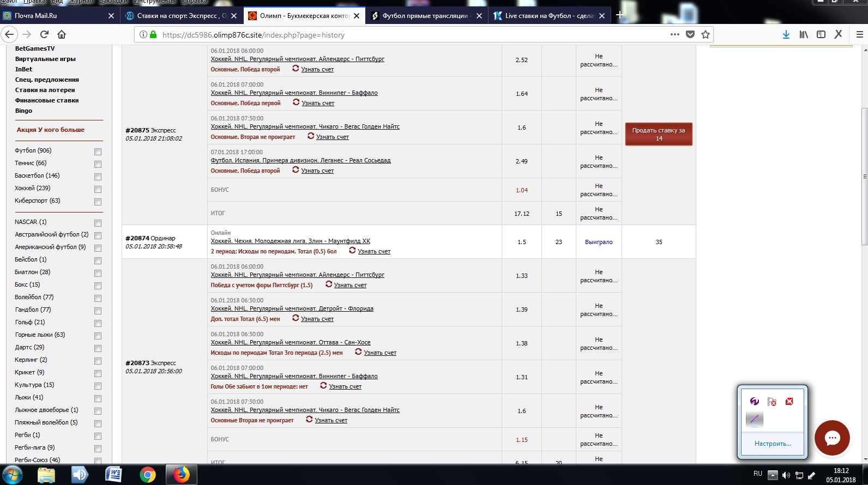Viewport: 868px width, 485px height.
Task: Check the Биатлон (28) checkbox
Action: pyautogui.click(x=98, y=273)
